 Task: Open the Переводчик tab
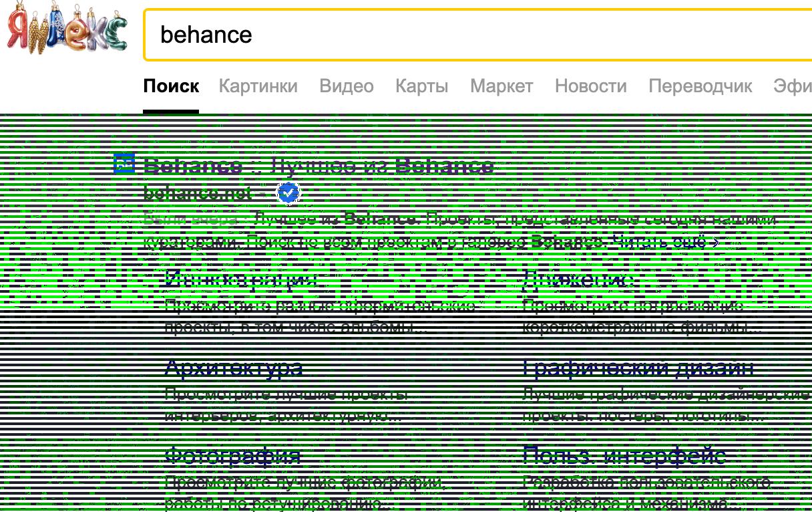pos(700,86)
